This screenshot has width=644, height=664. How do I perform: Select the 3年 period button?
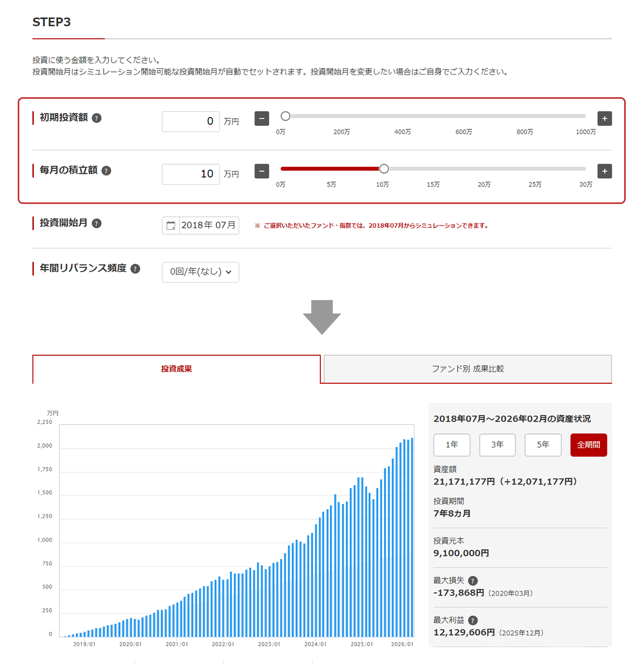pos(497,445)
